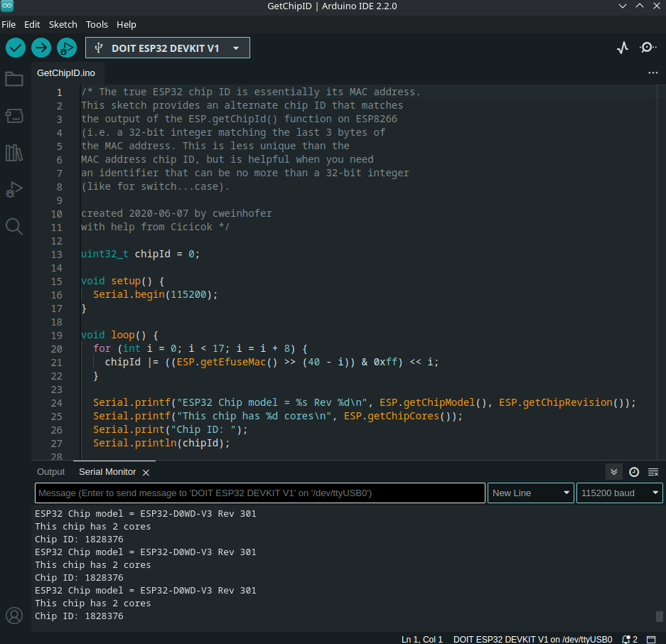Viewport: 666px width, 644px height.
Task: Open the editor tab options ellipsis
Action: (x=652, y=73)
